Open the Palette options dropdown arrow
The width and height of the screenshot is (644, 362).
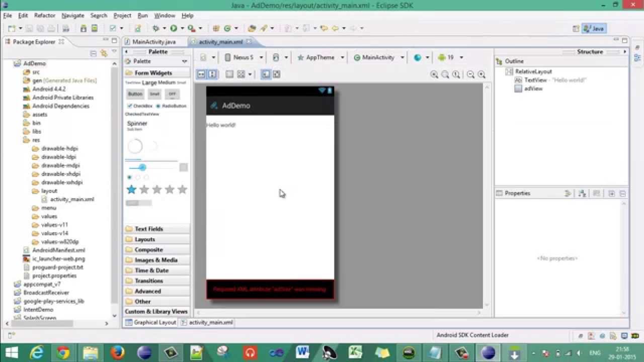click(185, 61)
